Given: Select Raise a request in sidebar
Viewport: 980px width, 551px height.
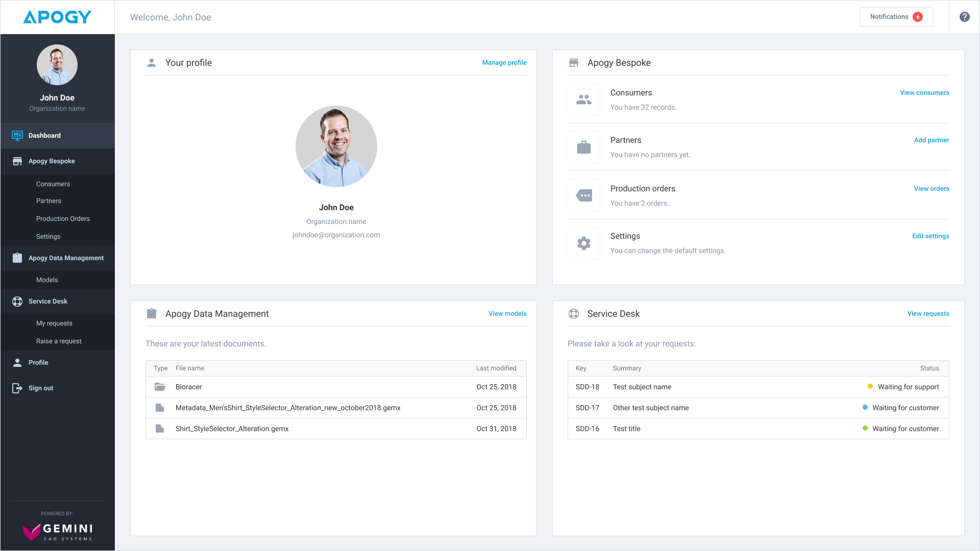Looking at the screenshot, I should point(59,341).
